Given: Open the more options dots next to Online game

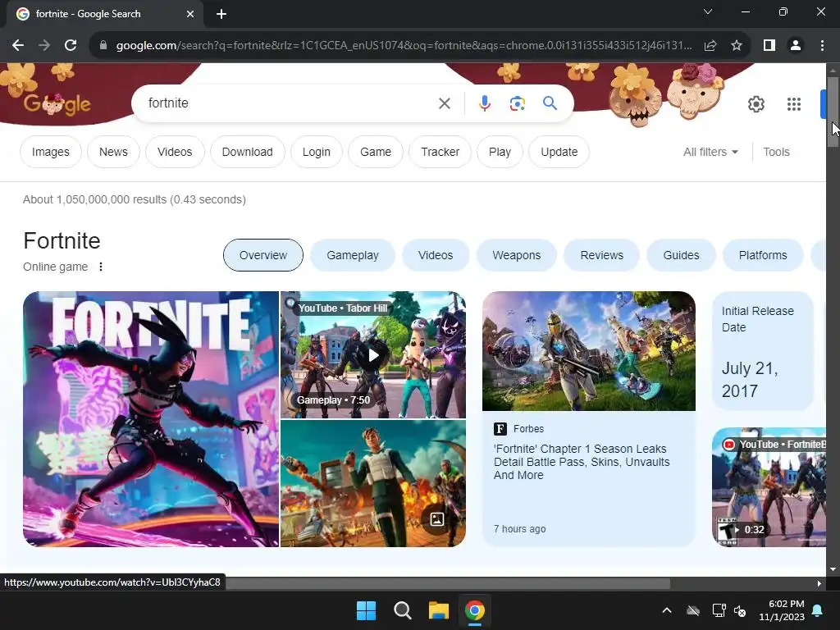Looking at the screenshot, I should [101, 267].
